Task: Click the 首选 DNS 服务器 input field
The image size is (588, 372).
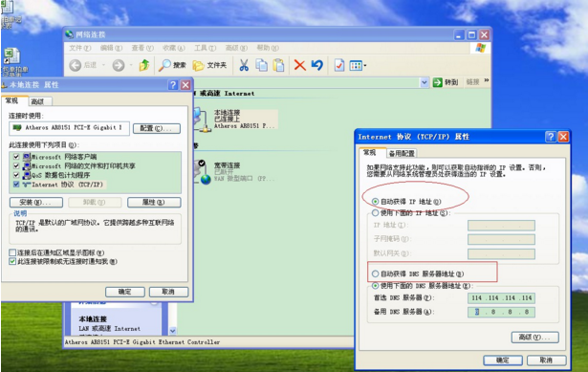Action: (x=501, y=298)
